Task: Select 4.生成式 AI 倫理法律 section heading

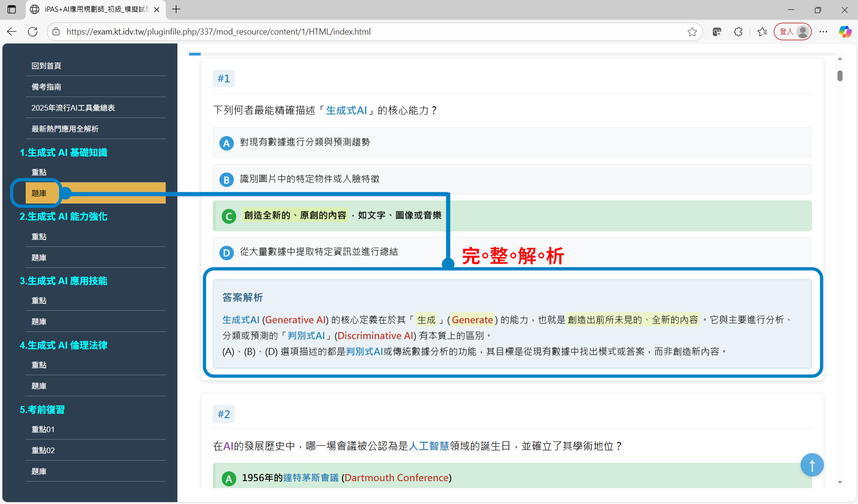Action: coord(63,345)
